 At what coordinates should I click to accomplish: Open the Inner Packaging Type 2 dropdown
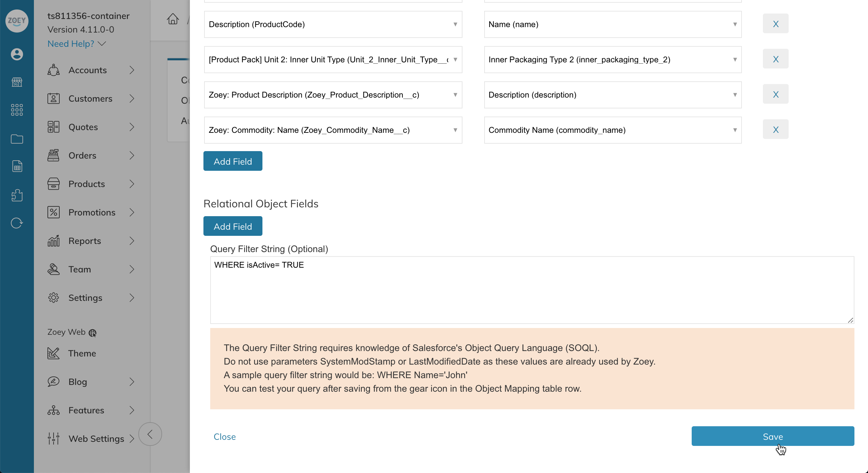[x=613, y=60]
